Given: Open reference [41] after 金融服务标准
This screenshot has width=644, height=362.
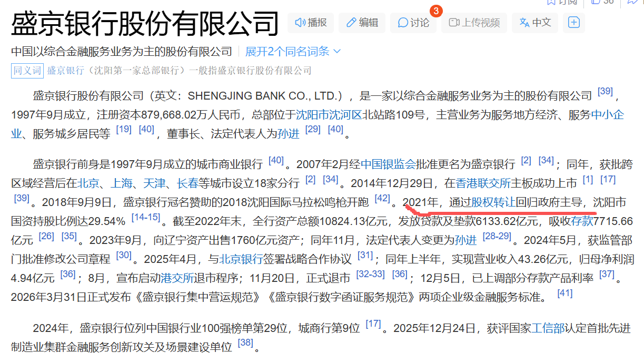Looking at the screenshot, I should click(x=564, y=293).
